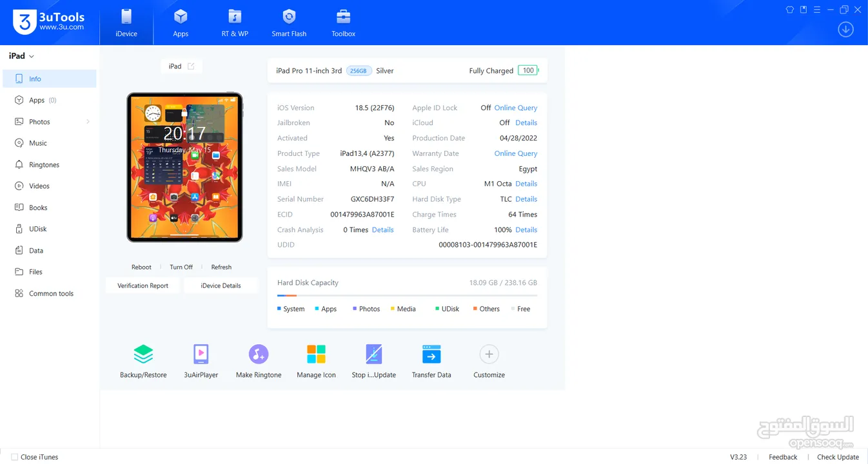Open Manage Icon tool
Screen dimensions: 868x464
[x=316, y=361]
